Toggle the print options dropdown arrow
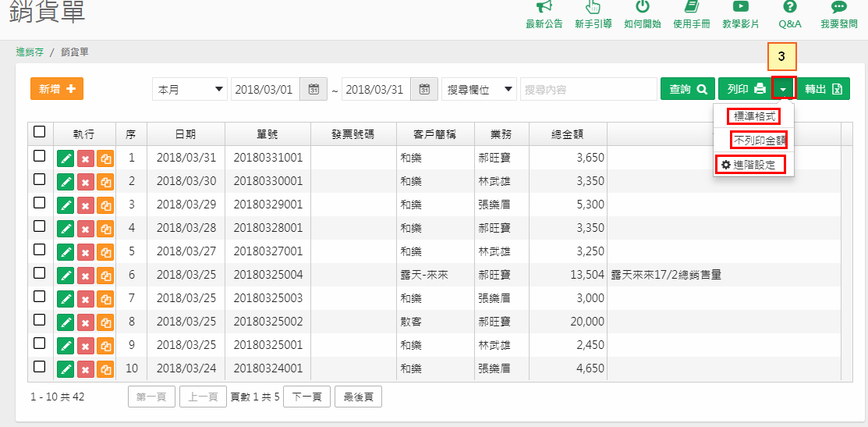The image size is (868, 427). click(783, 89)
